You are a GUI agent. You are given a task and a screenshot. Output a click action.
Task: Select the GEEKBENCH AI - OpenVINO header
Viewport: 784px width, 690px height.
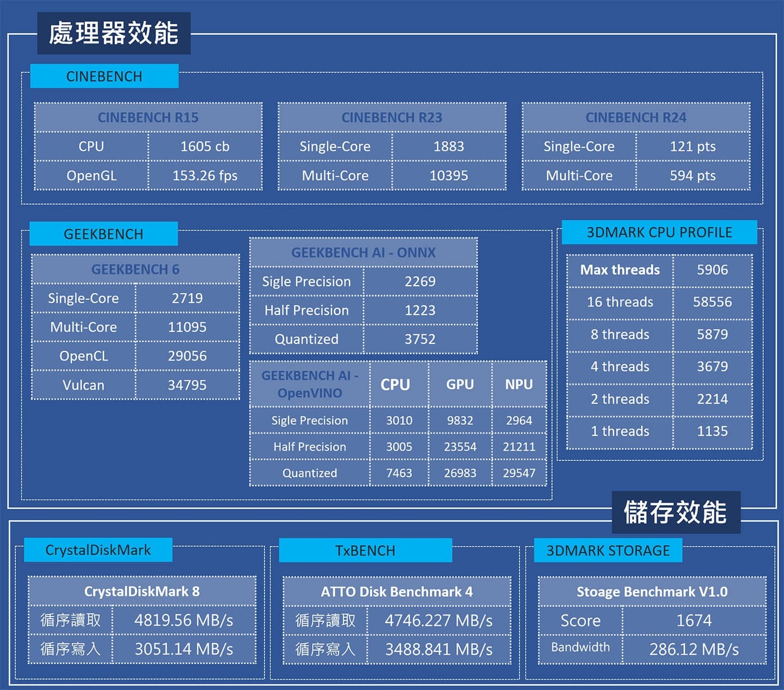(x=310, y=384)
